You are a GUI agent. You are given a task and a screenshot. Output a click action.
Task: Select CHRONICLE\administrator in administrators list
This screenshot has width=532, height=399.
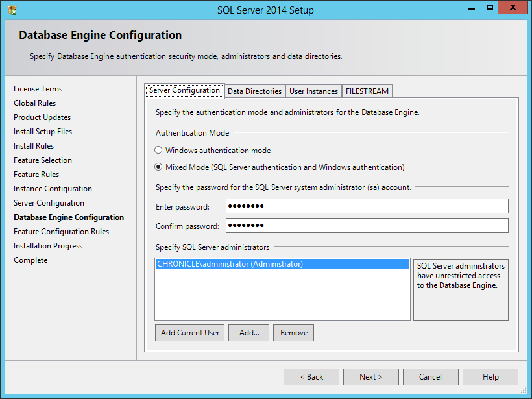point(230,264)
